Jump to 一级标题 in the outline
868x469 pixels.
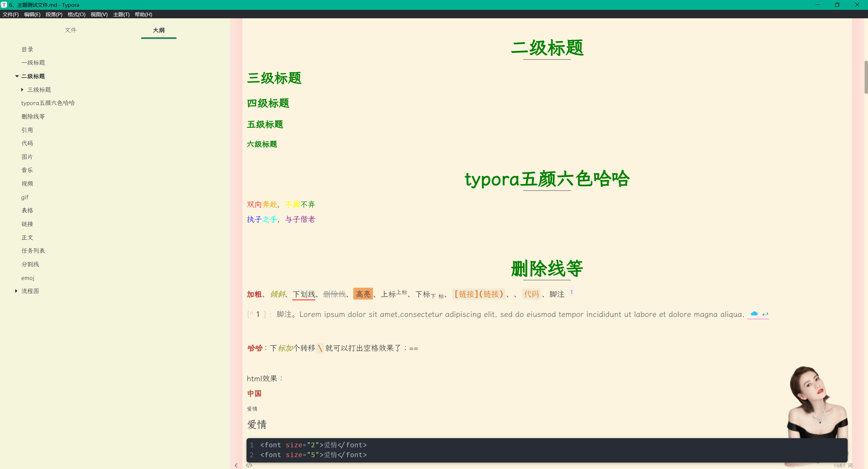coord(33,63)
